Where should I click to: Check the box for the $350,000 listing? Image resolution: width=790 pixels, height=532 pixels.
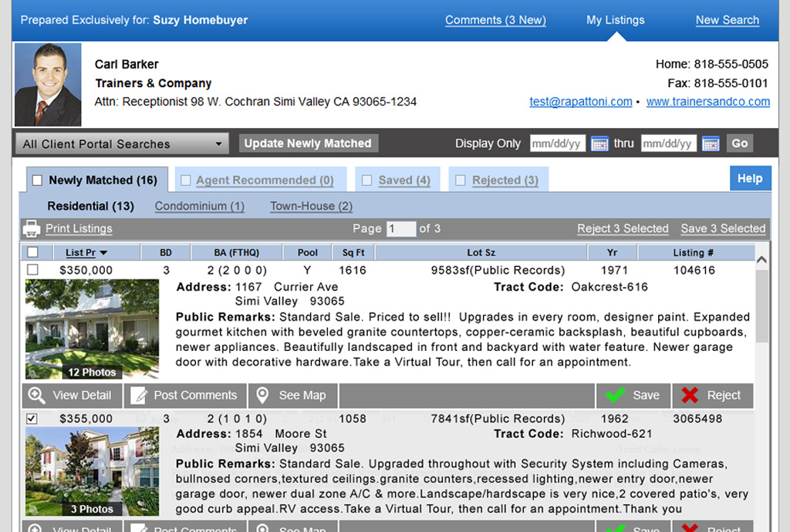32,270
